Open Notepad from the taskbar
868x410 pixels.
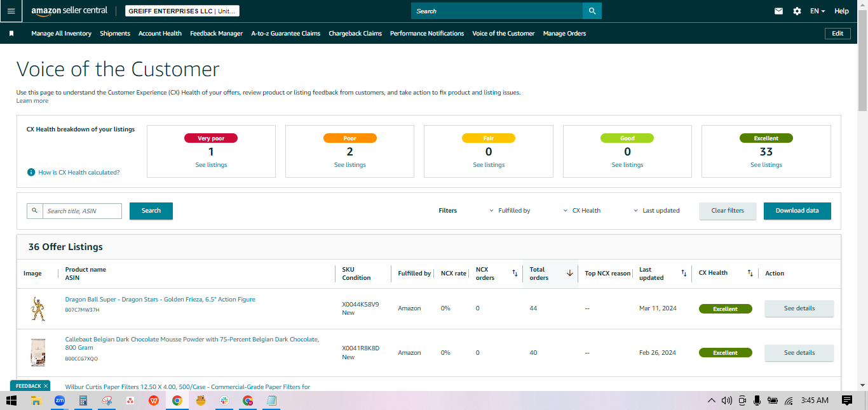tap(271, 400)
